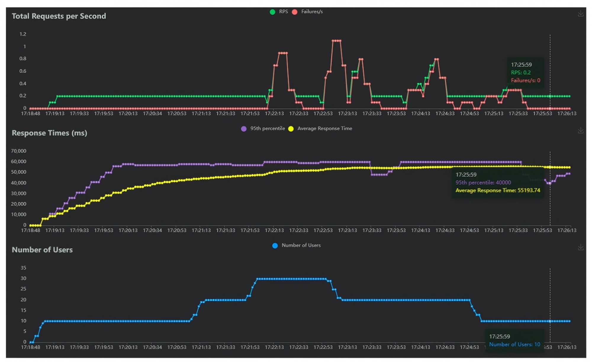This screenshot has width=592, height=364.
Task: Click the 95th percentile point at 17:25:59
Action: [x=550, y=183]
